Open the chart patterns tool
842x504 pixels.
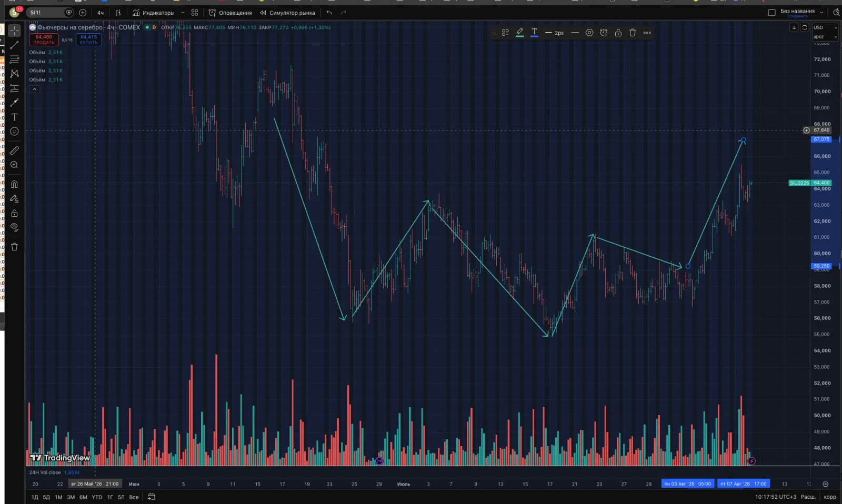14,74
